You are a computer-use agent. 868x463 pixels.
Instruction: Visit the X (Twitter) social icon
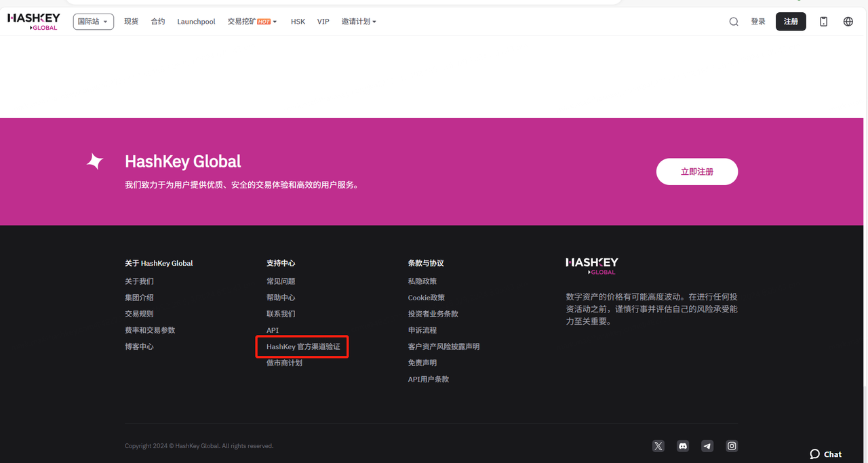(x=658, y=445)
